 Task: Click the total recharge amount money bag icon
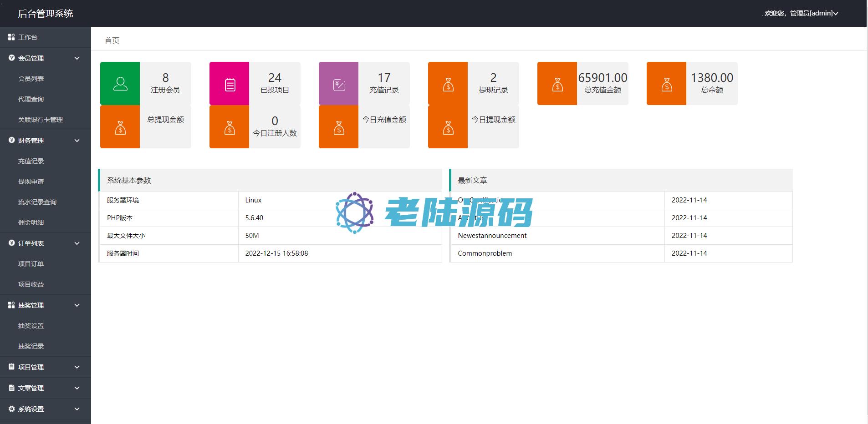[x=557, y=84]
